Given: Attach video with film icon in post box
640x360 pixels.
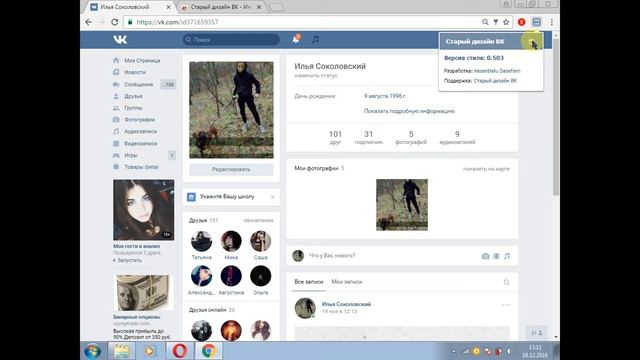Looking at the screenshot, I should [496, 256].
